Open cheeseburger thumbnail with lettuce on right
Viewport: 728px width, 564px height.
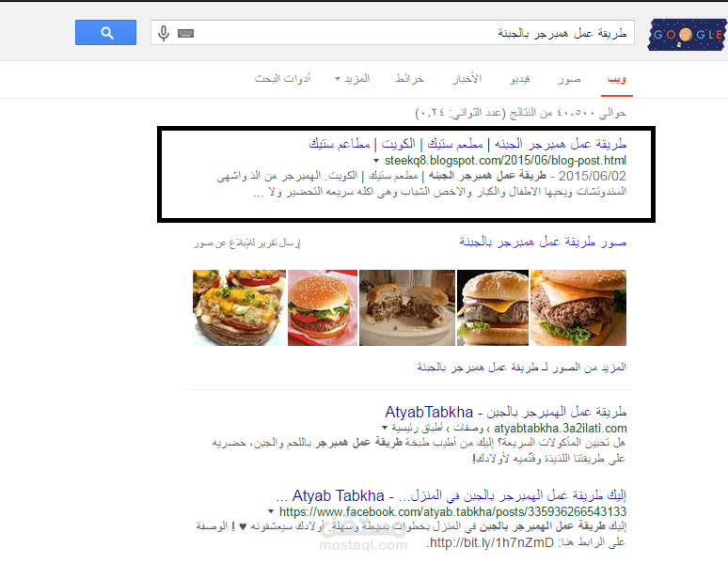(578, 308)
